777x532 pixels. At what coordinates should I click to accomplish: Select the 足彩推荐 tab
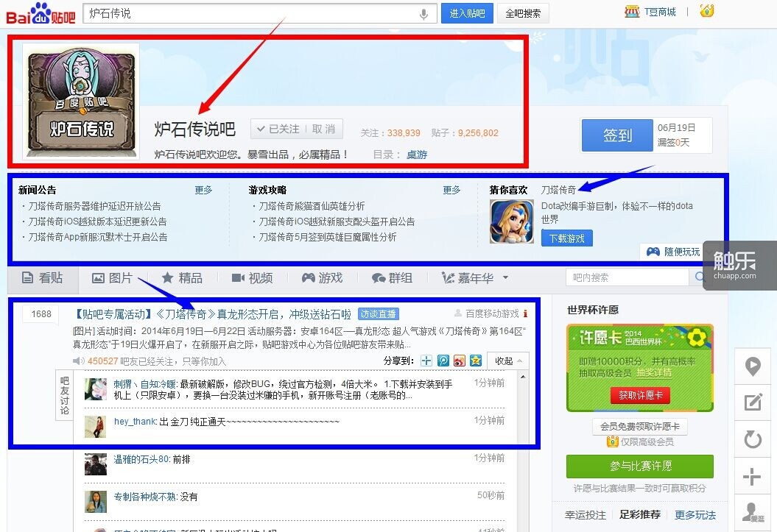point(640,514)
